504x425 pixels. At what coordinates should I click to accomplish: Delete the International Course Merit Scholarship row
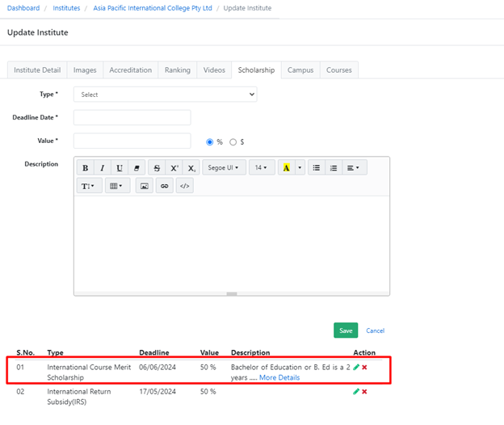pyautogui.click(x=364, y=367)
